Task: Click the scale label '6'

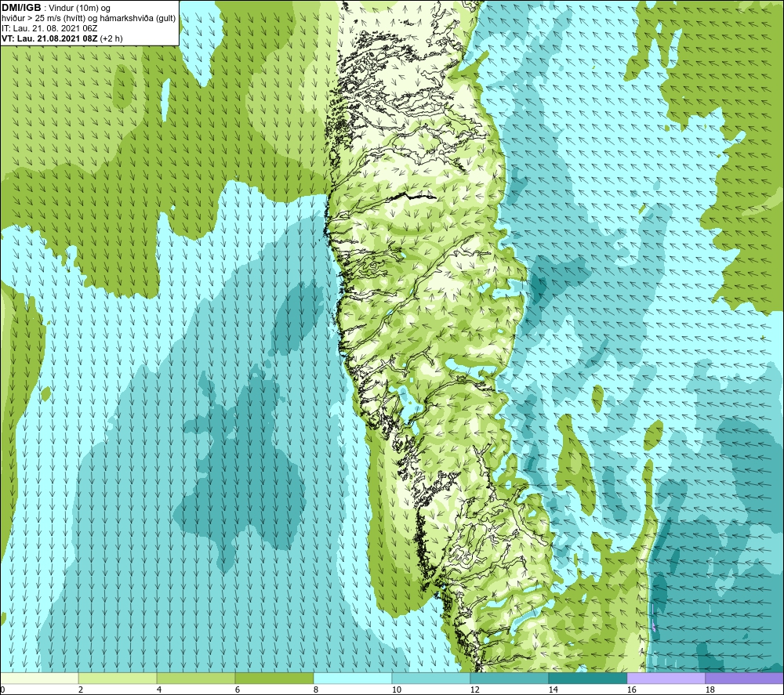Action: [x=237, y=690]
